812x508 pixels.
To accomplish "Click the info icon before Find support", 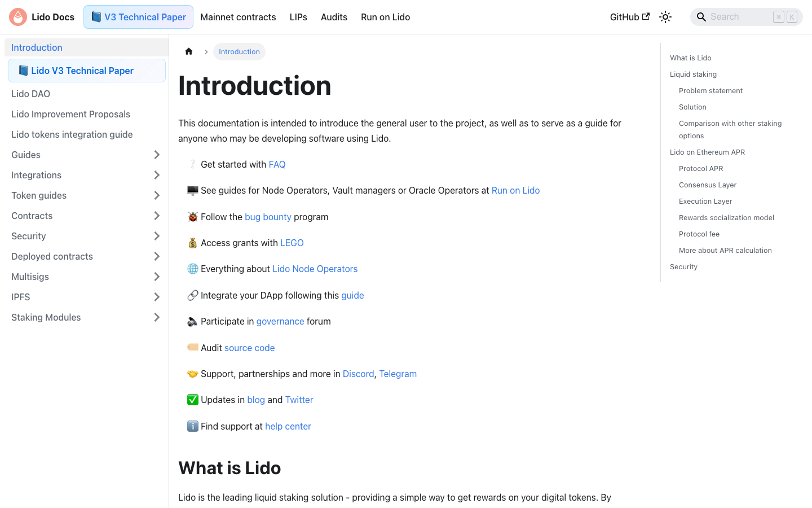I will pos(192,426).
